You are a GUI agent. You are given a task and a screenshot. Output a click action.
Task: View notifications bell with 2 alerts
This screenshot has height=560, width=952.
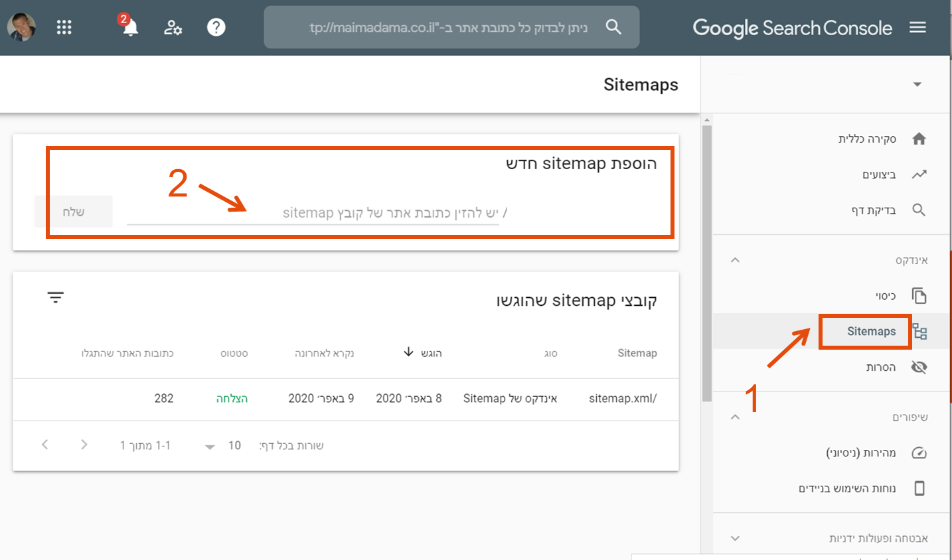coord(129,25)
